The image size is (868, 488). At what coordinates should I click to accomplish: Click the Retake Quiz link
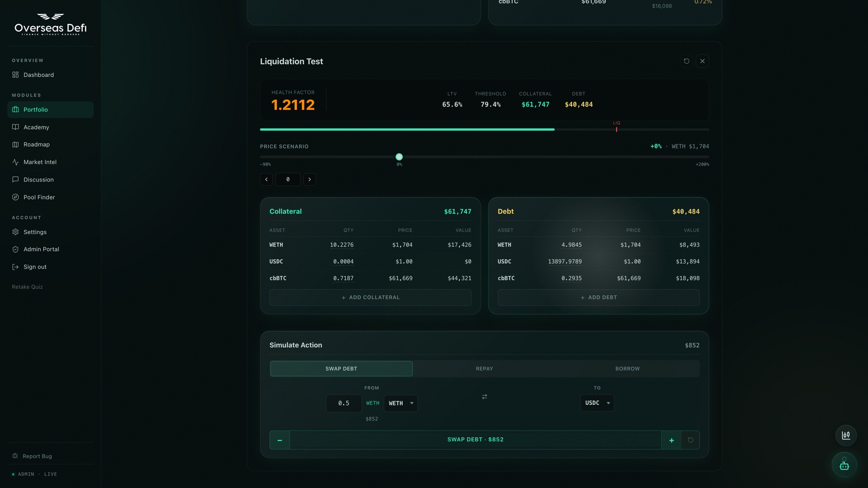[27, 287]
